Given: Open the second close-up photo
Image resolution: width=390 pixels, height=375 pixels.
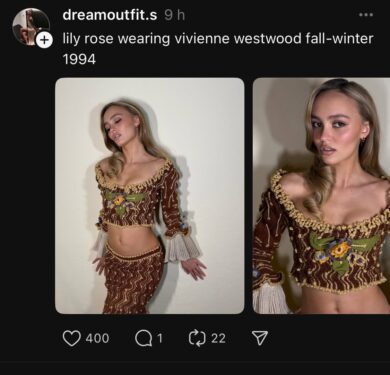Looking at the screenshot, I should pyautogui.click(x=321, y=196).
